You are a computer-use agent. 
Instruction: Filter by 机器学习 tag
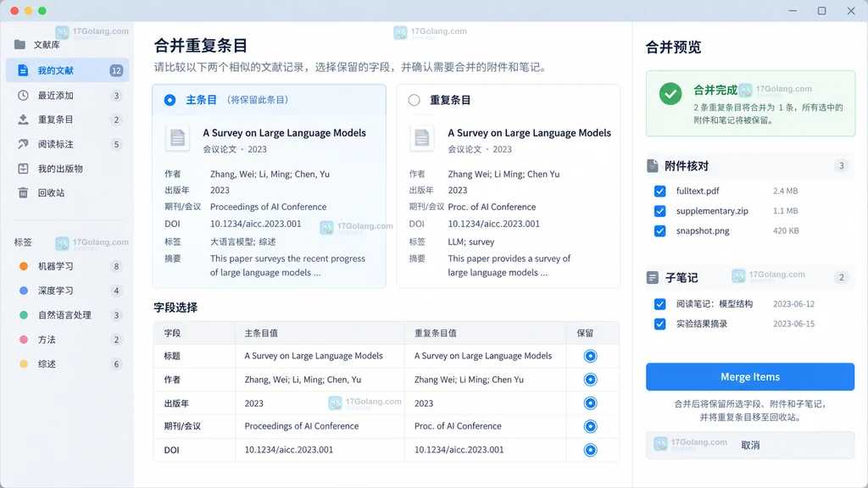point(68,266)
